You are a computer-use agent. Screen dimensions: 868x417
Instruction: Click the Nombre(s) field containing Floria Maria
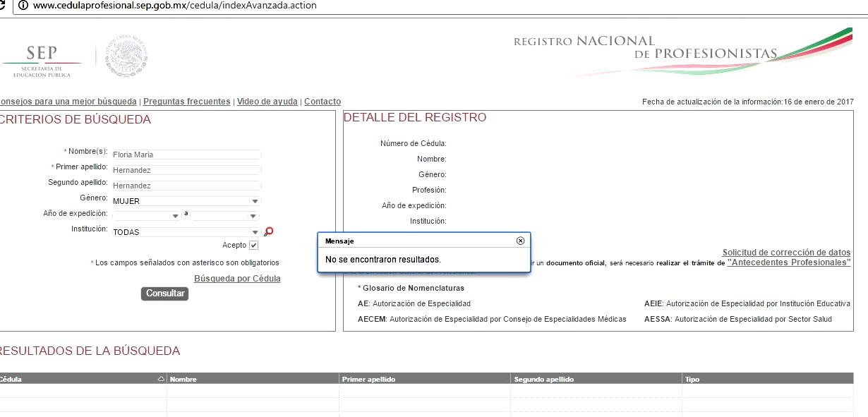click(x=186, y=155)
